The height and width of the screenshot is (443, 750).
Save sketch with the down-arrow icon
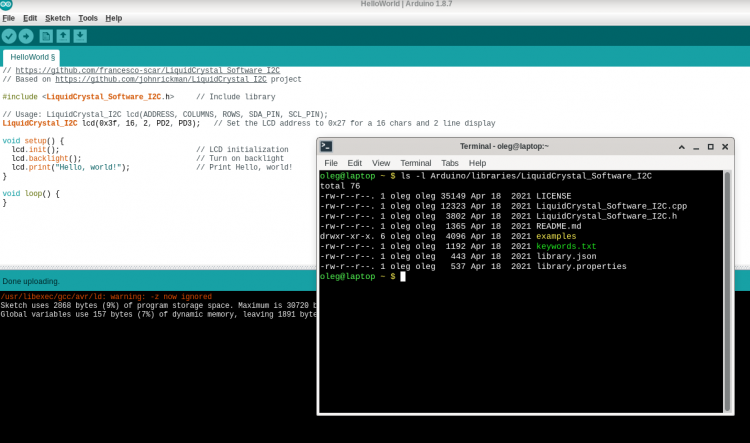click(80, 36)
